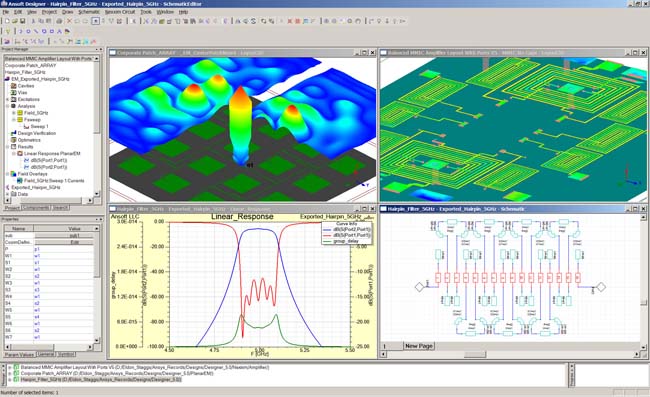Click the Data folder icon
This screenshot has width=650, height=397.
(x=13, y=194)
